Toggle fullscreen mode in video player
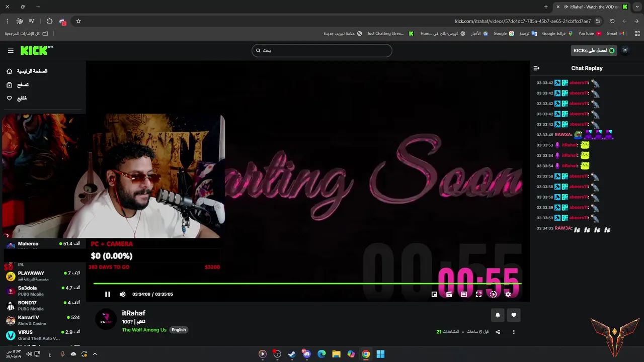Viewport: 644px width, 362px height. (x=478, y=294)
